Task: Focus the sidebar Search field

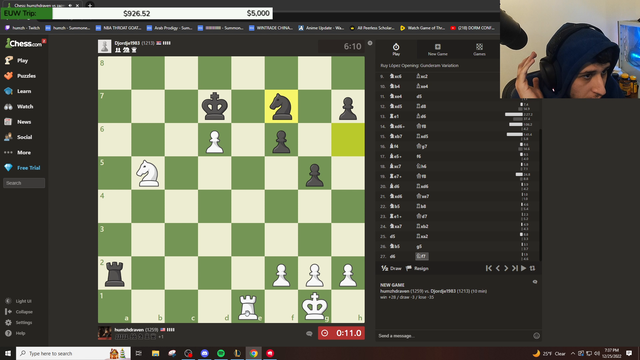Action: point(24,183)
